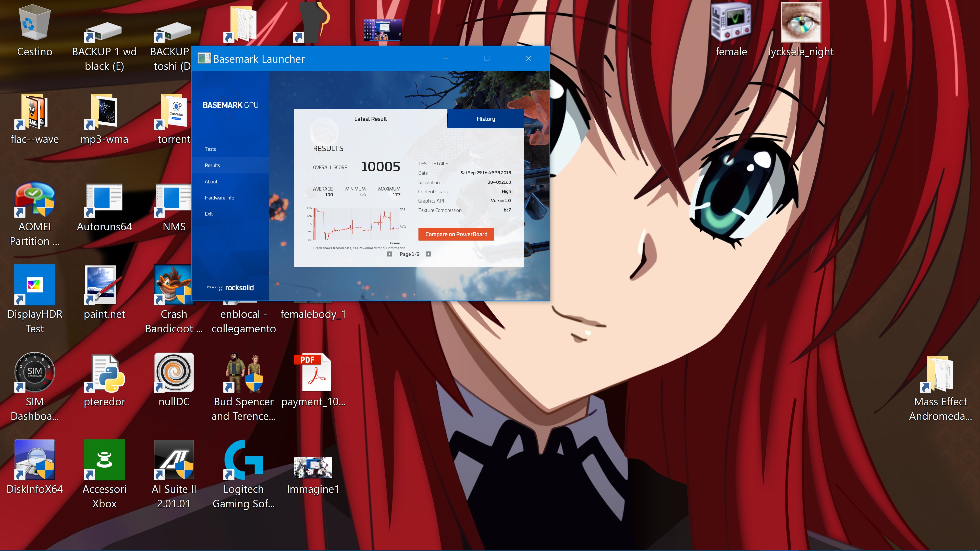Click the Compare on PowerBoard button
The width and height of the screenshot is (980, 551).
coord(456,234)
